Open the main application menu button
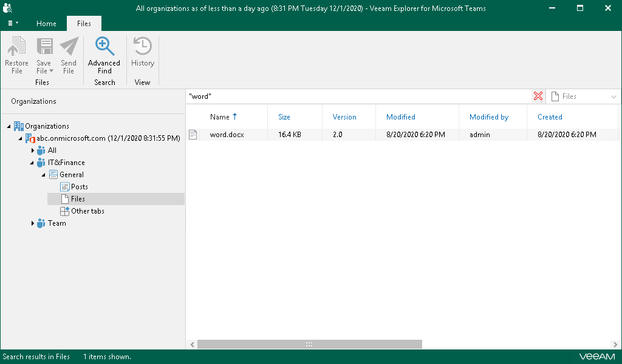The height and width of the screenshot is (364, 622). [x=13, y=24]
